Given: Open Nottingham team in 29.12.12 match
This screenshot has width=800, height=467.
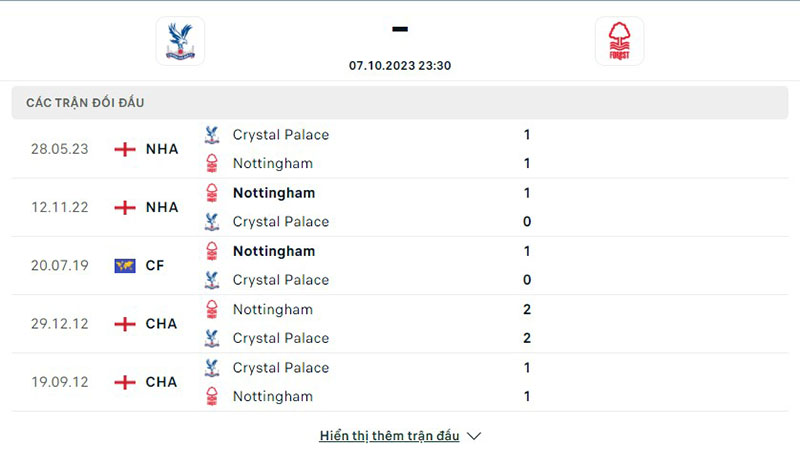Looking at the screenshot, I should coord(272,310).
